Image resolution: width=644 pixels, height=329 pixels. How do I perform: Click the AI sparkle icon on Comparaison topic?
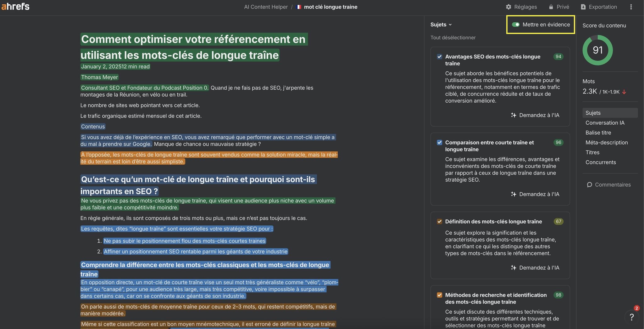[x=513, y=194]
